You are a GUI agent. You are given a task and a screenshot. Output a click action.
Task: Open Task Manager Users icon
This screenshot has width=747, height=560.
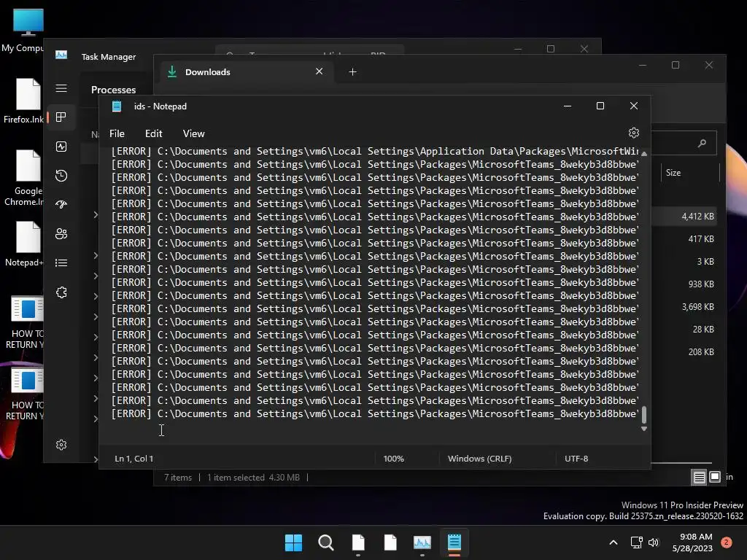pos(61,234)
